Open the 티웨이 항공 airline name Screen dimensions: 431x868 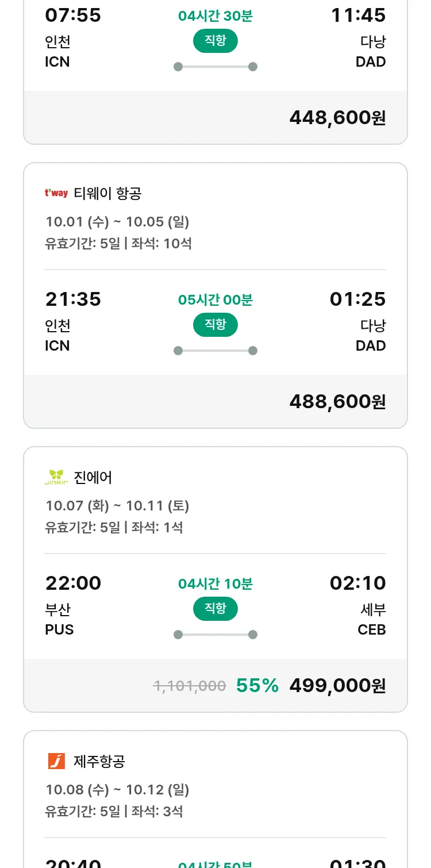(107, 194)
